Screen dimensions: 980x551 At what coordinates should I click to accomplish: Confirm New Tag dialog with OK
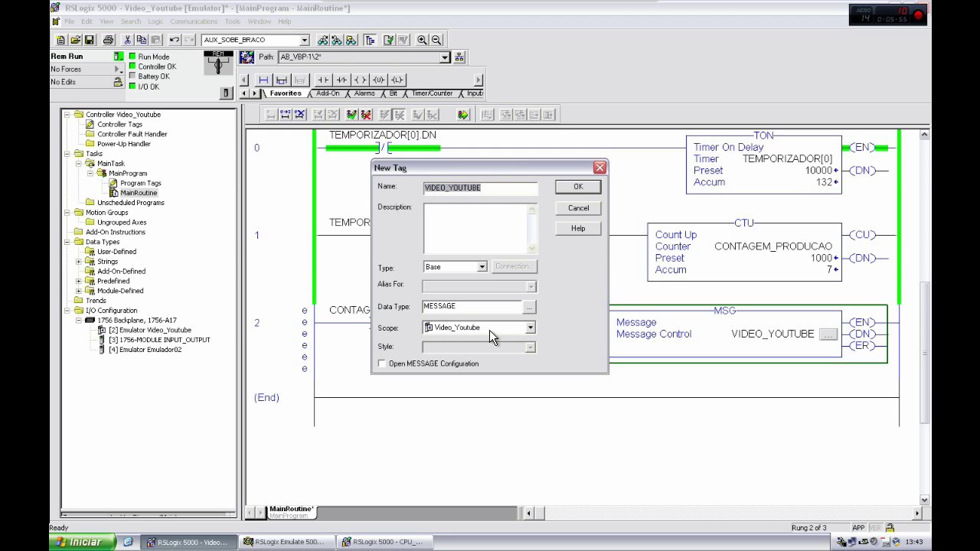pos(578,187)
